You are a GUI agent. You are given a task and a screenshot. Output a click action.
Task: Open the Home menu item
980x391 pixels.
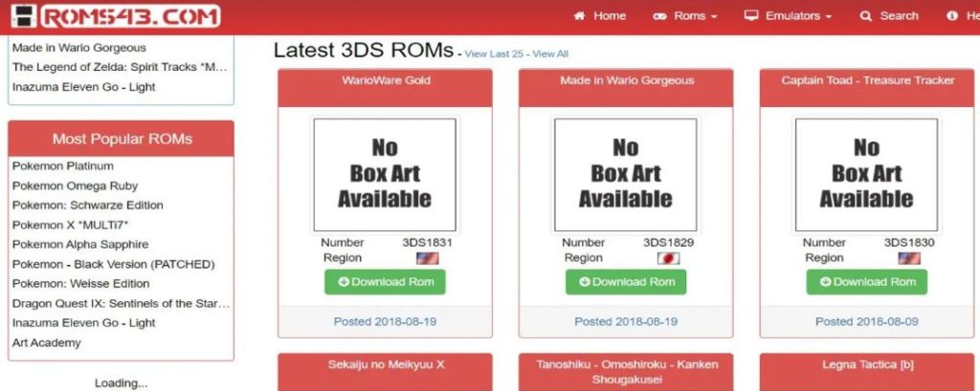pos(600,16)
